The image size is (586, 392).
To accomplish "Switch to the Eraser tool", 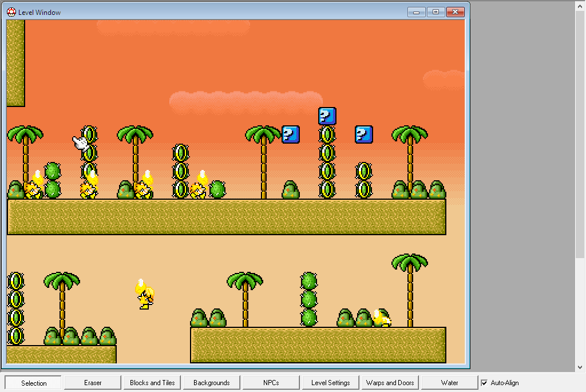I will (93, 383).
